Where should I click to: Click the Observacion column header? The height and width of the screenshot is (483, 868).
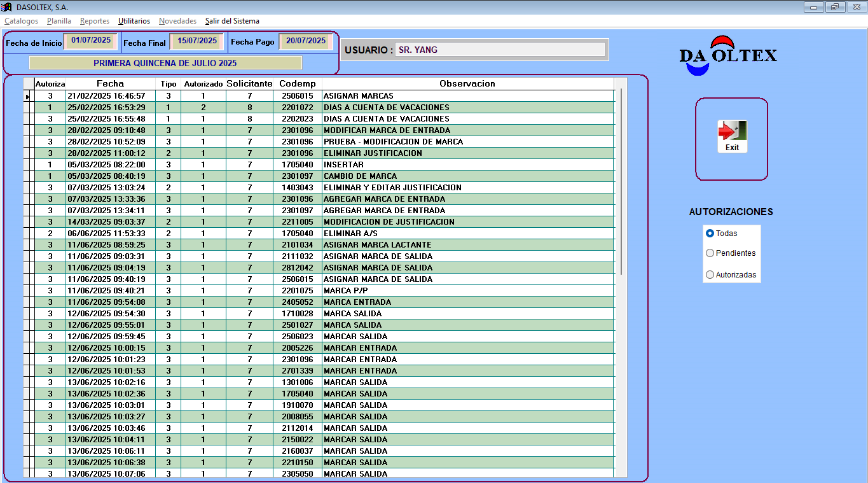[x=467, y=83]
